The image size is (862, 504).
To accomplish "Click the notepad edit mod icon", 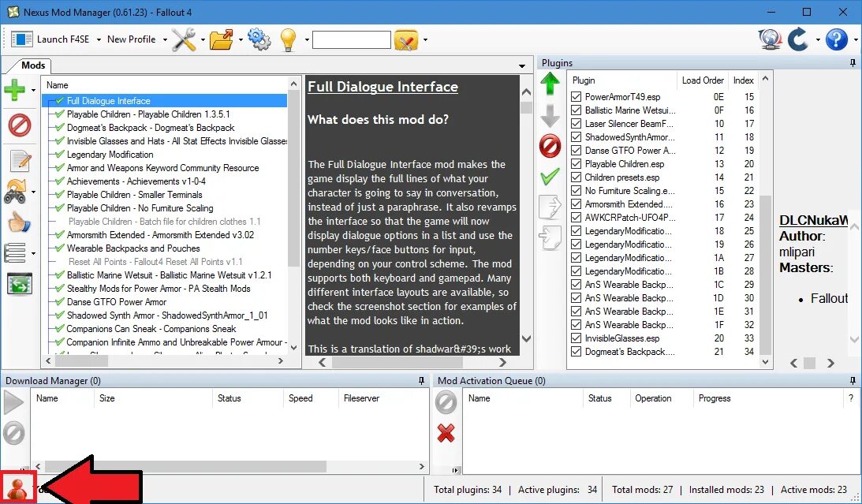I will pos(21,160).
